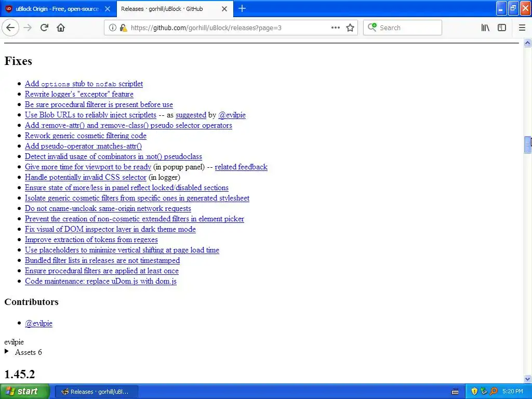Screen dimensions: 532x399
Task: Bookmark this page with the star icon
Action: [x=350, y=28]
